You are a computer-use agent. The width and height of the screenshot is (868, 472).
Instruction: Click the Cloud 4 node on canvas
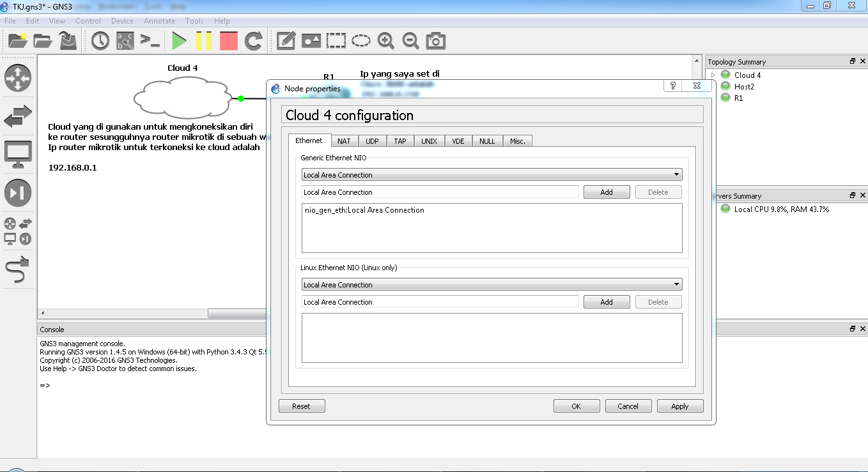coord(183,97)
